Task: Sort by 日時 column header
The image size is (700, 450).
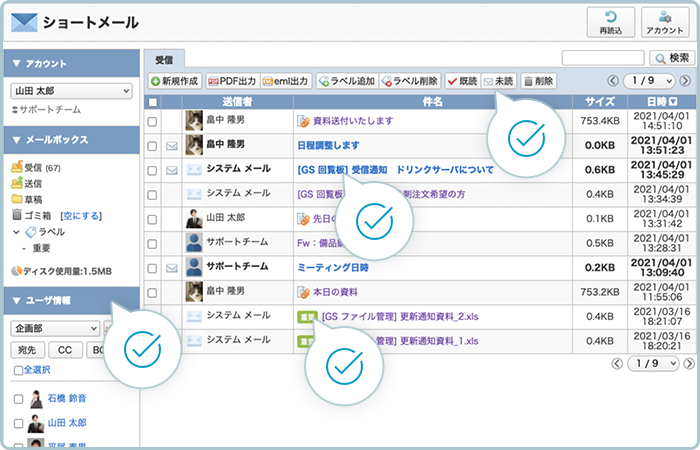Action: pyautogui.click(x=661, y=102)
